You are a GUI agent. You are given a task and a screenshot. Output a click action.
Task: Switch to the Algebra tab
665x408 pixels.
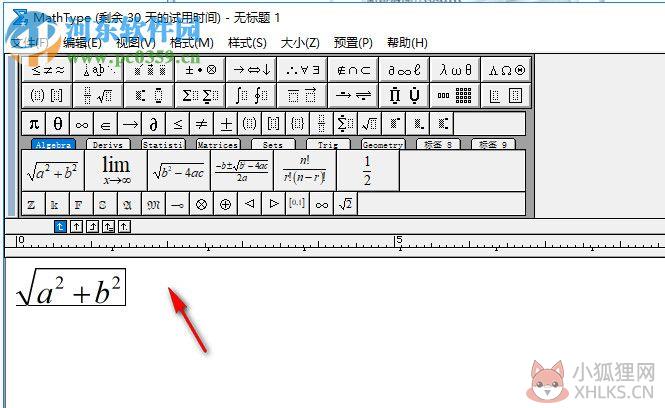point(53,145)
